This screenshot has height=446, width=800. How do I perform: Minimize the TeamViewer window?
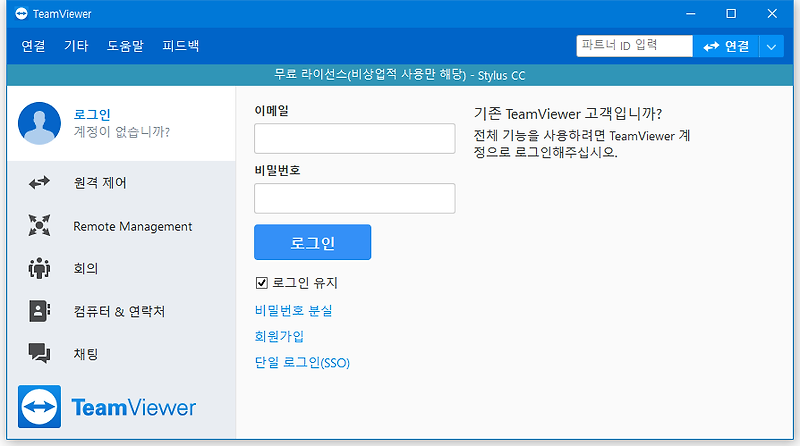pos(691,14)
